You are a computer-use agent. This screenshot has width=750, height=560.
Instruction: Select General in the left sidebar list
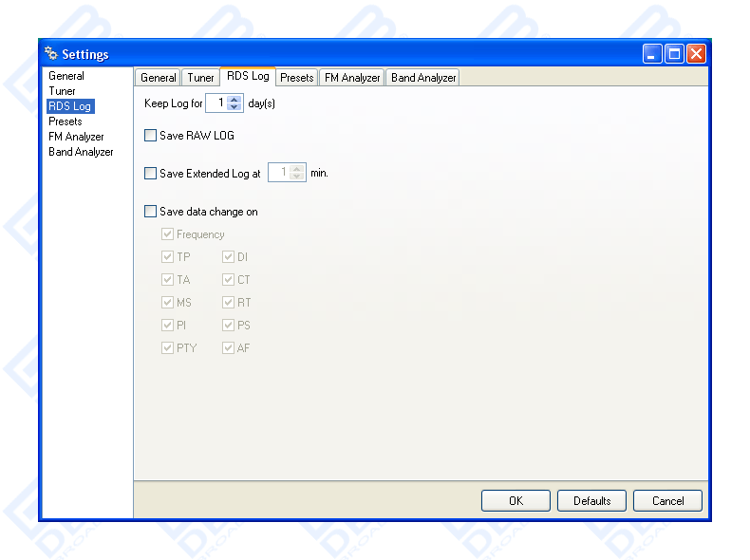[x=66, y=76]
